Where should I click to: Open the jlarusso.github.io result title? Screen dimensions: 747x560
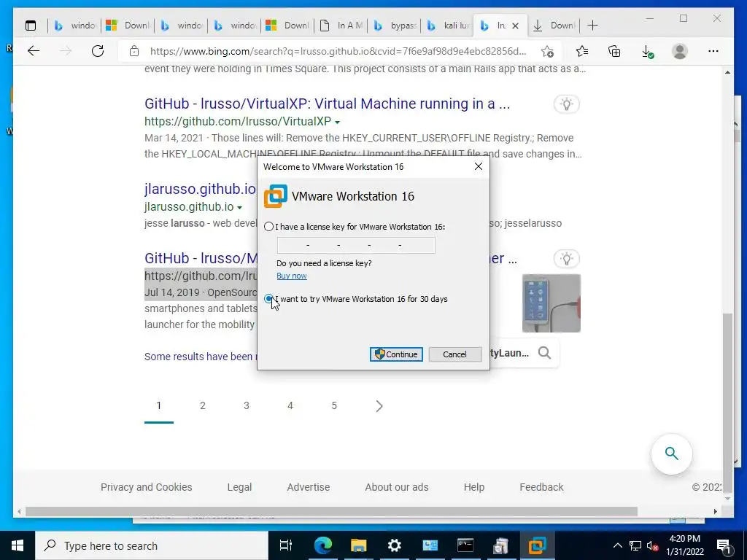pyautogui.click(x=200, y=189)
